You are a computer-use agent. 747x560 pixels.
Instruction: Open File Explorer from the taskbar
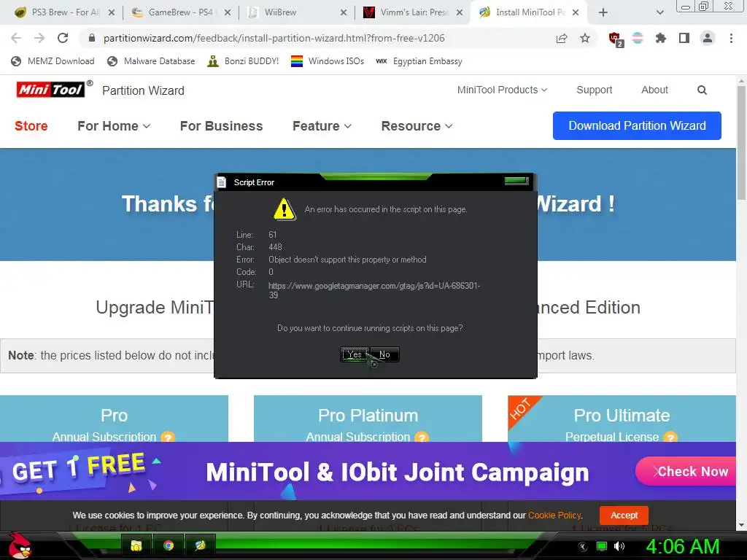point(136,545)
